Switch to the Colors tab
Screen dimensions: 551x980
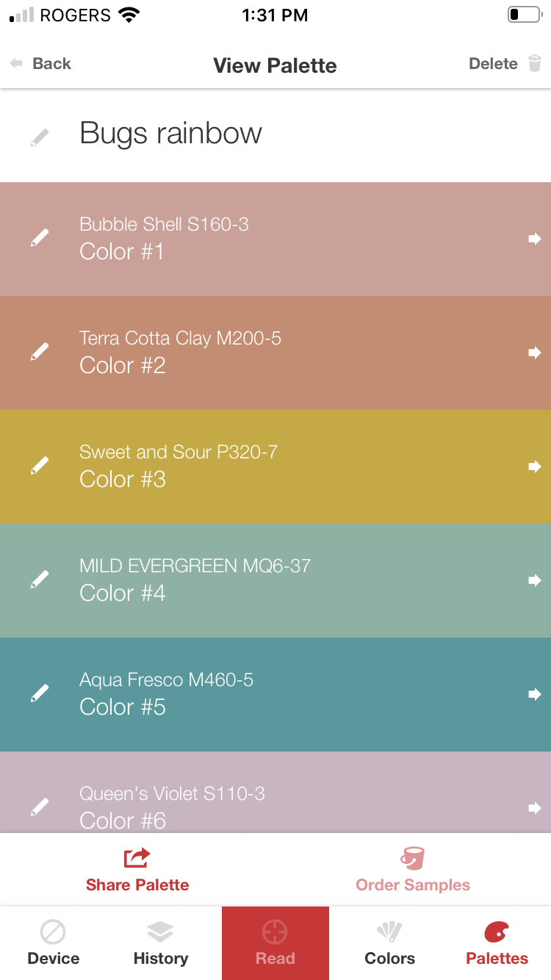[x=389, y=943]
